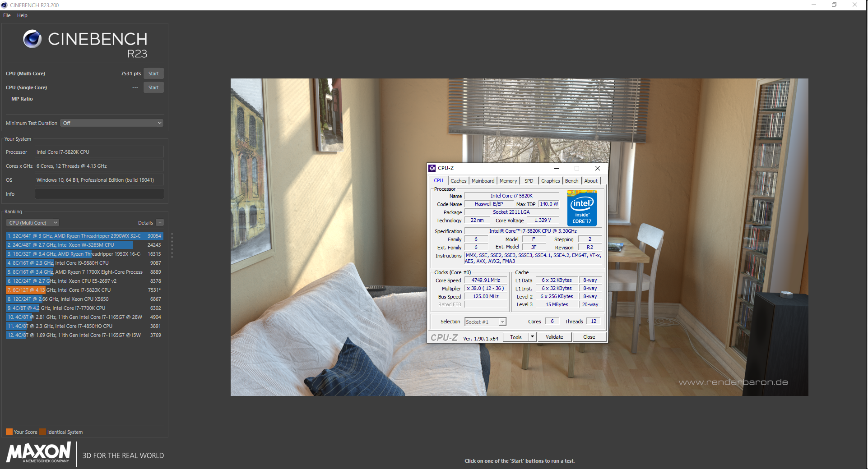The height and width of the screenshot is (469, 868).
Task: Click the 7531 pts multi core score
Action: click(131, 74)
